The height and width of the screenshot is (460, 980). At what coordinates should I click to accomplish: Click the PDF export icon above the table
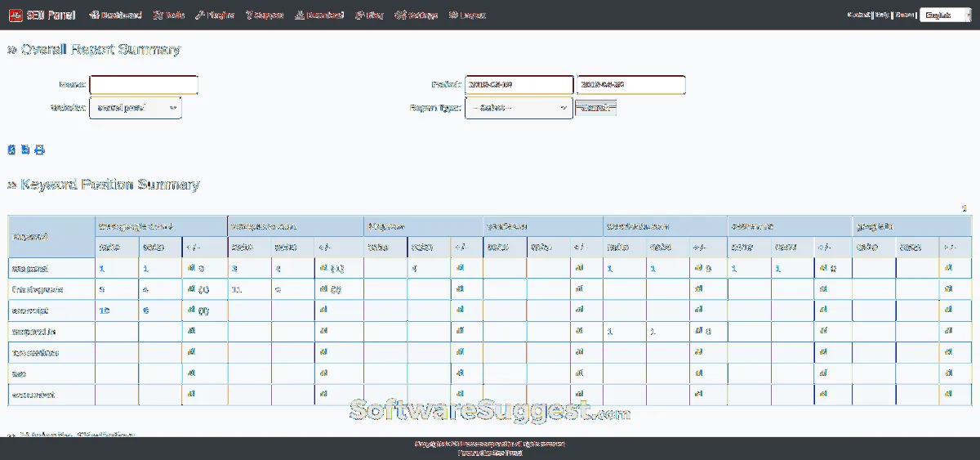pyautogui.click(x=11, y=150)
